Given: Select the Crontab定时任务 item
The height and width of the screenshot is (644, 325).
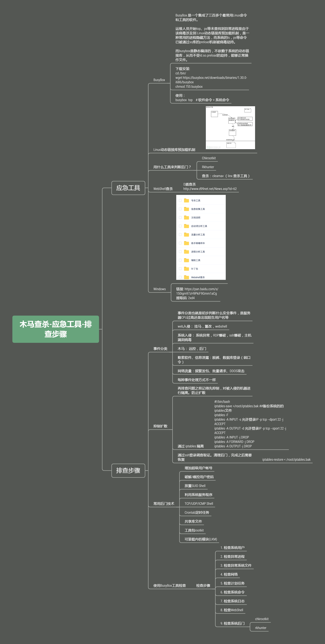Looking at the screenshot, I should [x=197, y=512].
